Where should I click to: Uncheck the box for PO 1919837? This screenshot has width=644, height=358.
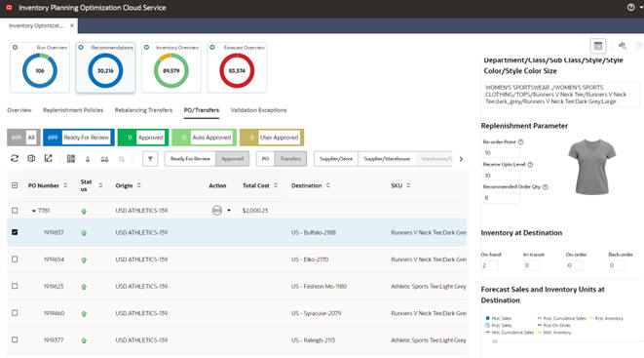pyautogui.click(x=15, y=232)
